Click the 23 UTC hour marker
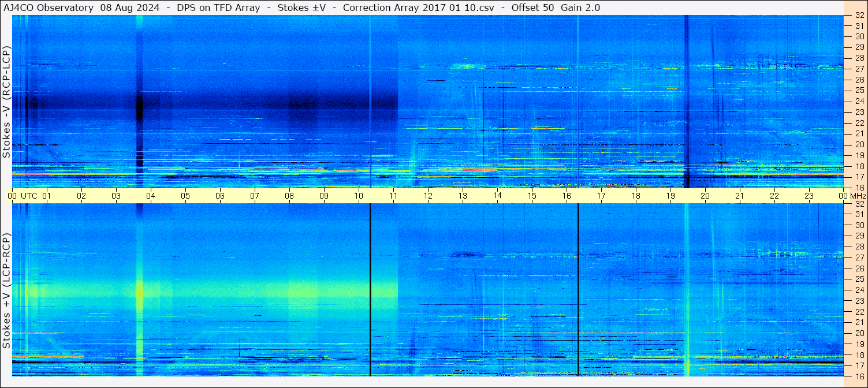The image size is (868, 388). click(809, 196)
